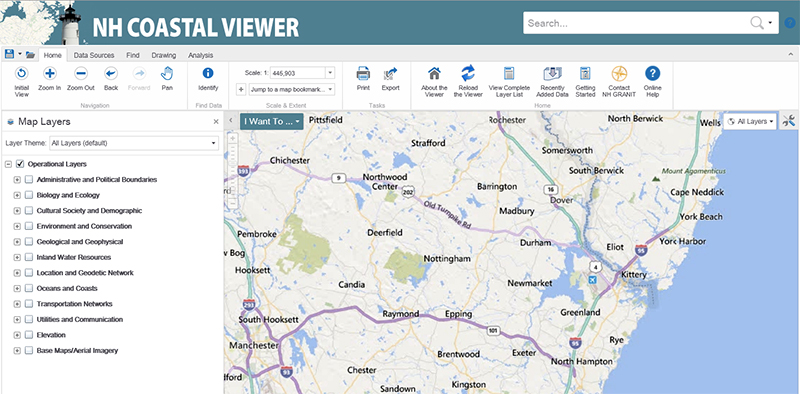Uncheck the Operational Layers checkbox

20,164
